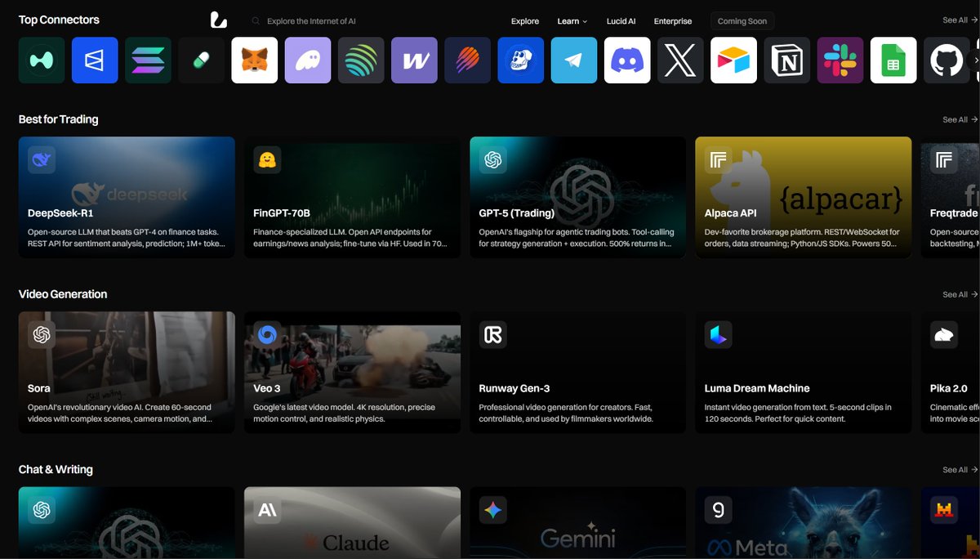Click the Alpaca API card's corner icon
Viewport: 980px width, 559px height.
[x=718, y=160]
